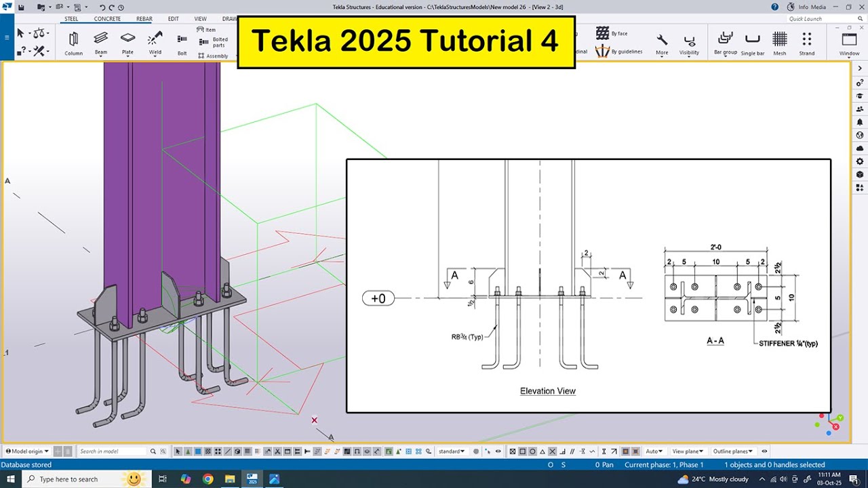Click the By face rebar option
Image resolution: width=868 pixels, height=488 pixels.
(611, 33)
